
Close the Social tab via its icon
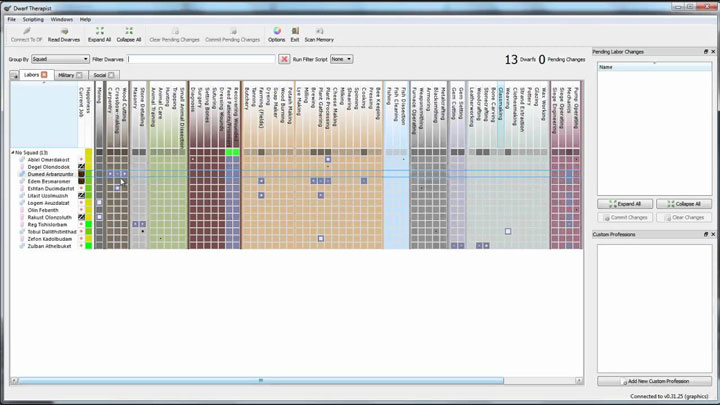(111, 75)
